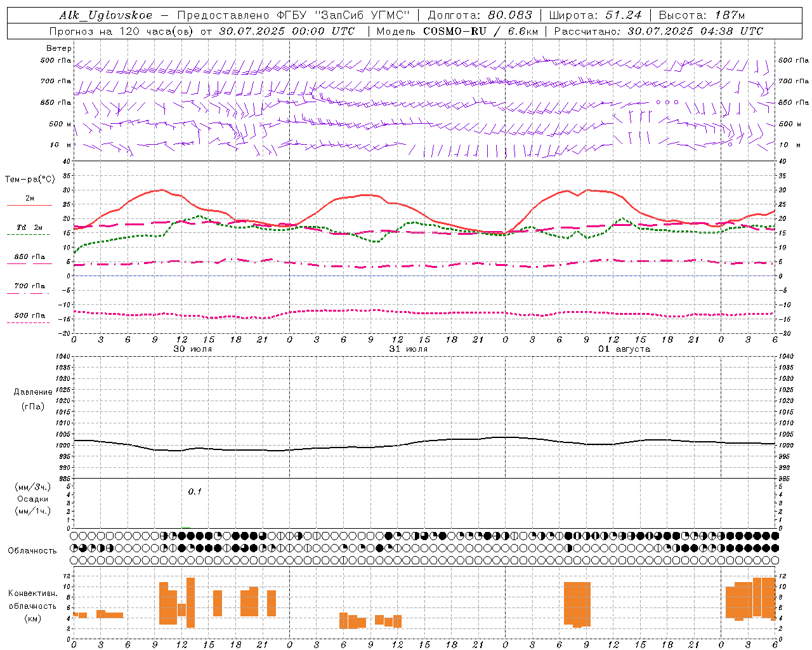812x650 pixels.
Task: Click the station name Alk_Uglovskoe
Action: tap(106, 15)
